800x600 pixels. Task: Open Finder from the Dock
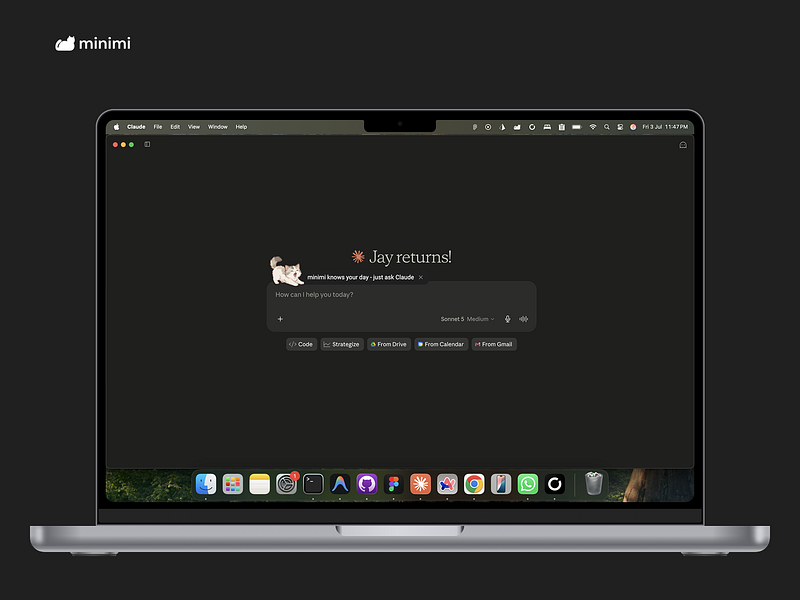pyautogui.click(x=206, y=484)
